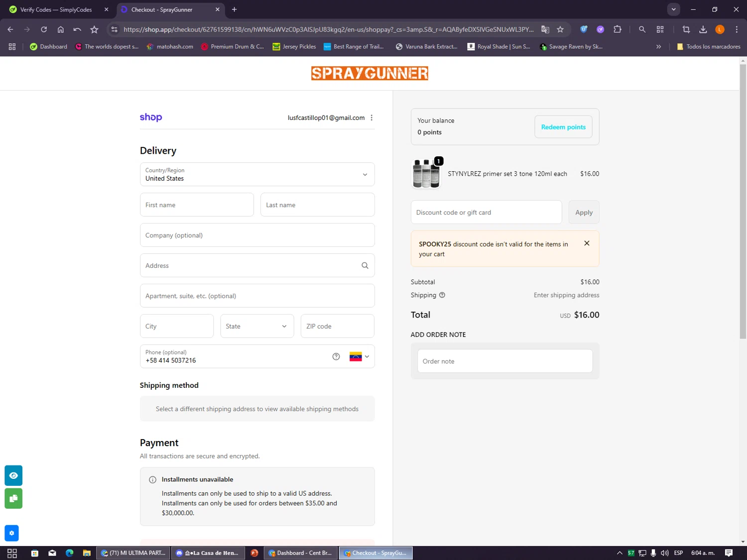Click the browser URL address bar
The height and width of the screenshot is (560, 747).
[328, 29]
